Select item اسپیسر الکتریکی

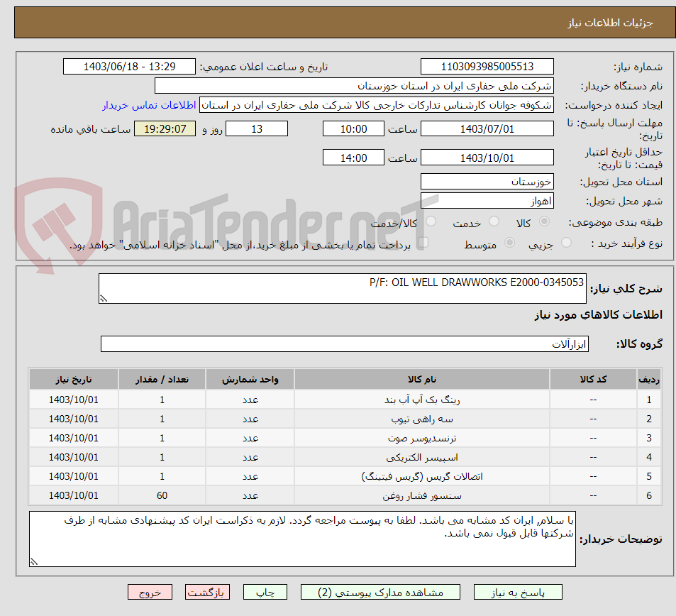[421, 457]
